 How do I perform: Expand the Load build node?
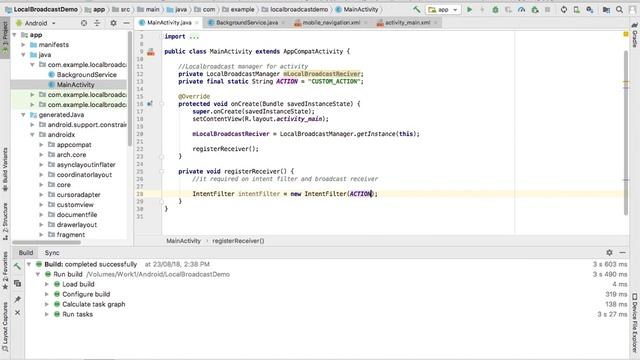tap(47, 284)
